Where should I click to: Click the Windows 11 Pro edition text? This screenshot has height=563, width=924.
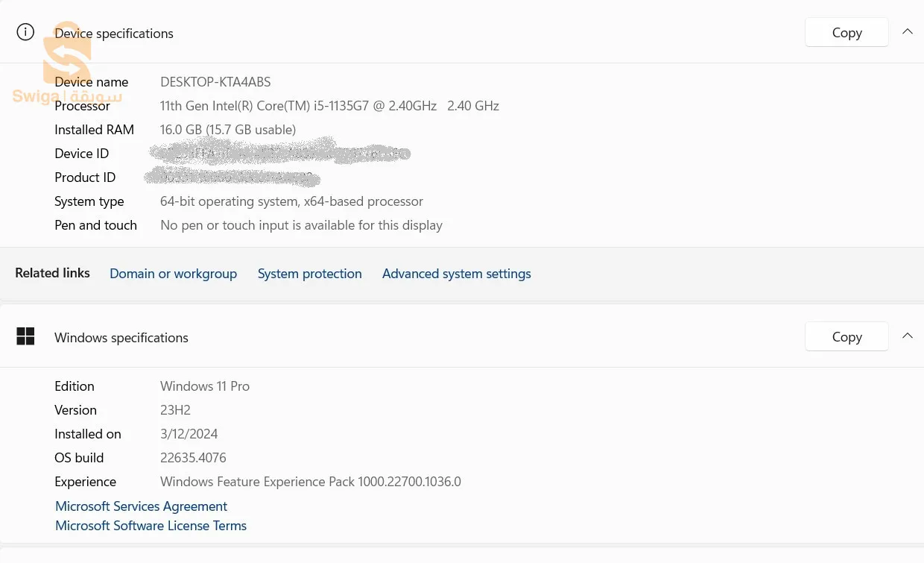pos(205,386)
